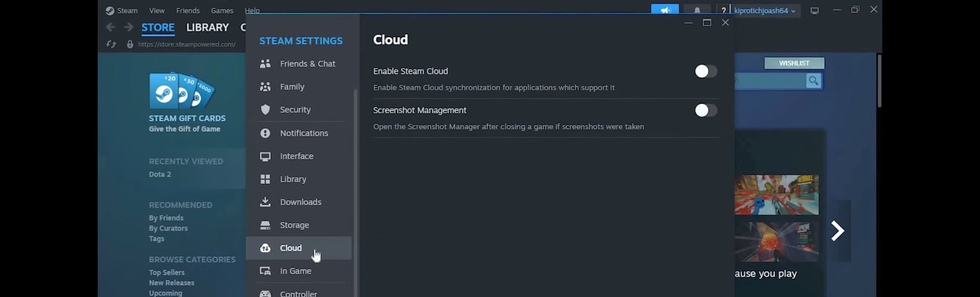980x297 pixels.
Task: Click the Library grid icon in settings
Action: click(x=265, y=179)
